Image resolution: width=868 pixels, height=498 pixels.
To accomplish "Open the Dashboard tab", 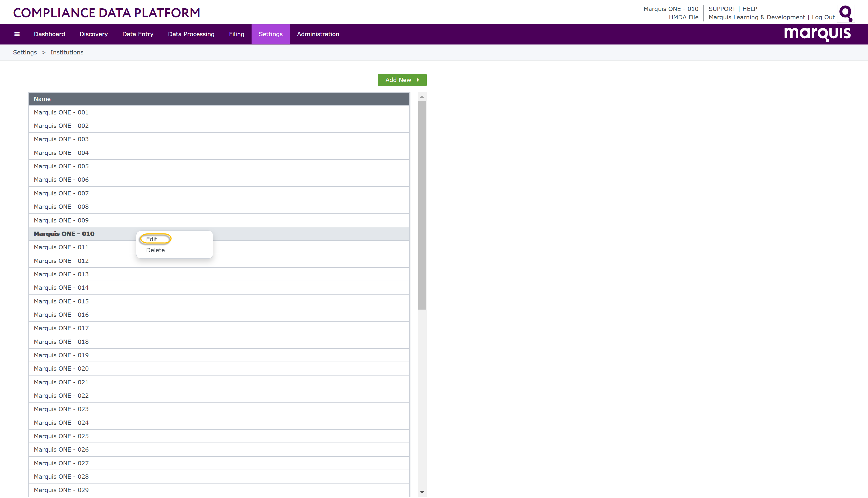I will coord(49,34).
